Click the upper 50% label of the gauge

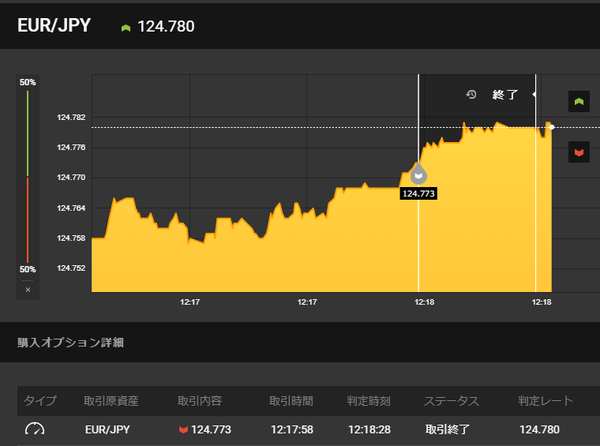[x=28, y=82]
